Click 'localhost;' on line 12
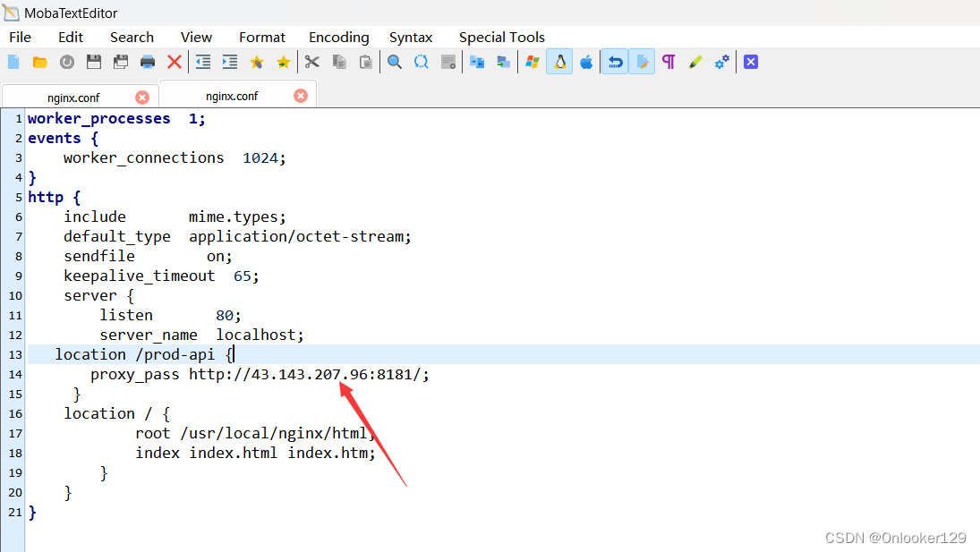The height and width of the screenshot is (552, 980). point(260,335)
